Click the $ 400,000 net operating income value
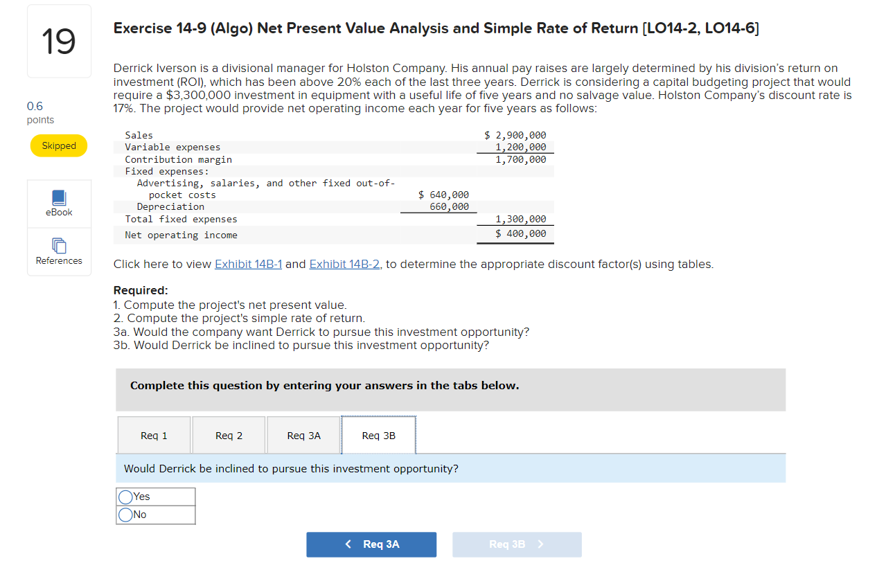Screen dimensions: 877x588 tap(521, 233)
